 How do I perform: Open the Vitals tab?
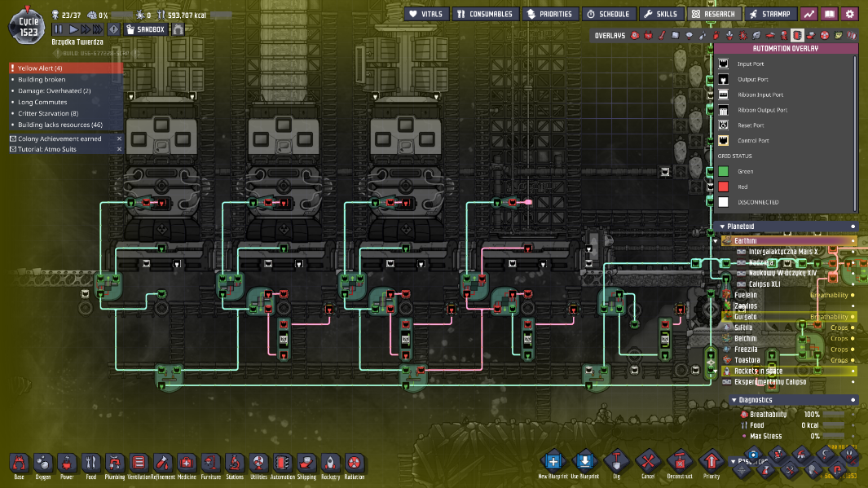426,14
